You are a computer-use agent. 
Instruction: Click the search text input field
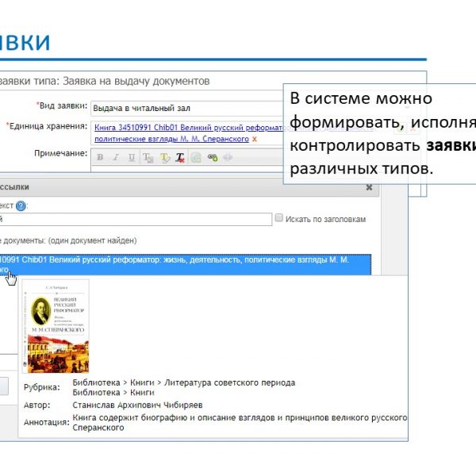click(135, 219)
